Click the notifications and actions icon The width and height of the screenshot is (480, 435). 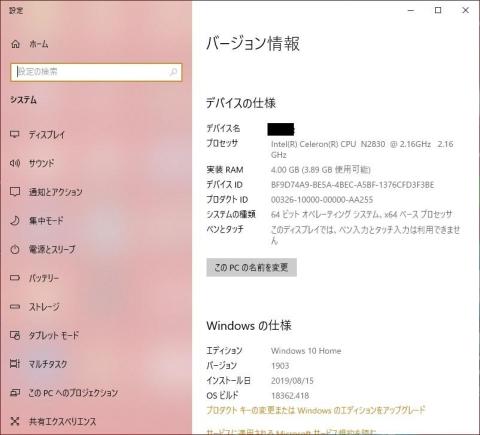(15, 192)
